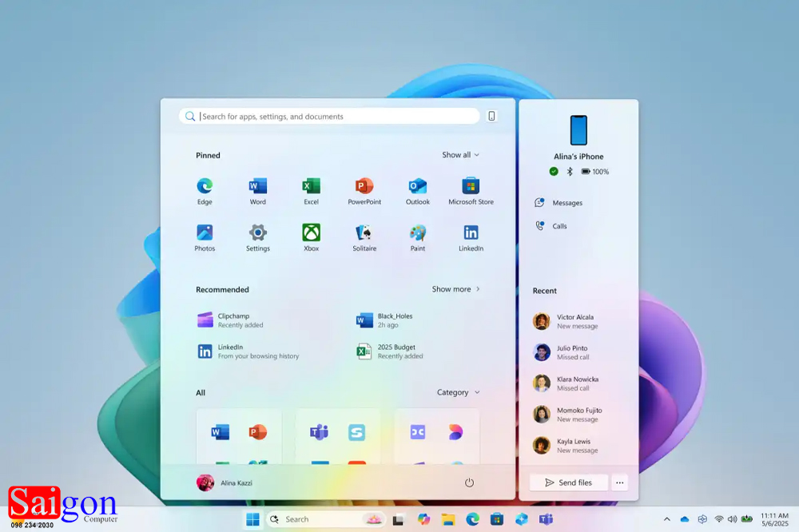799x532 pixels.
Task: Open Victor Alcala's new message
Action: (577, 321)
